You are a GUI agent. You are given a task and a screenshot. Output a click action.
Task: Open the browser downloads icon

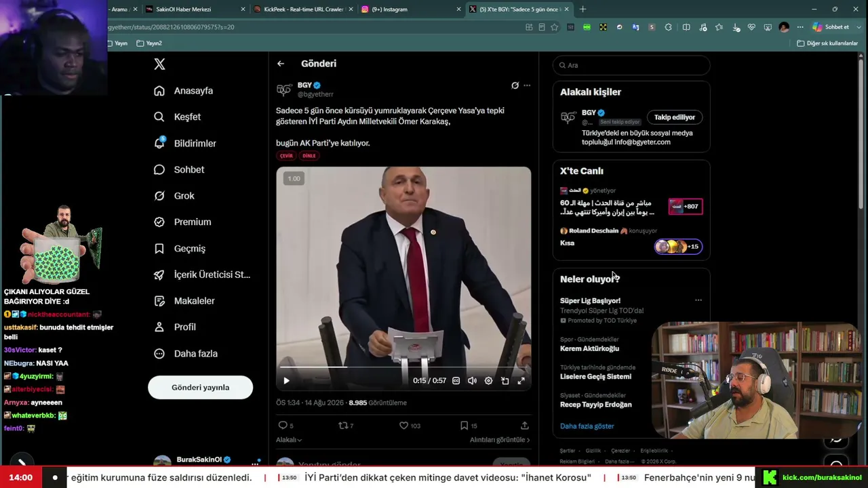[x=735, y=27]
